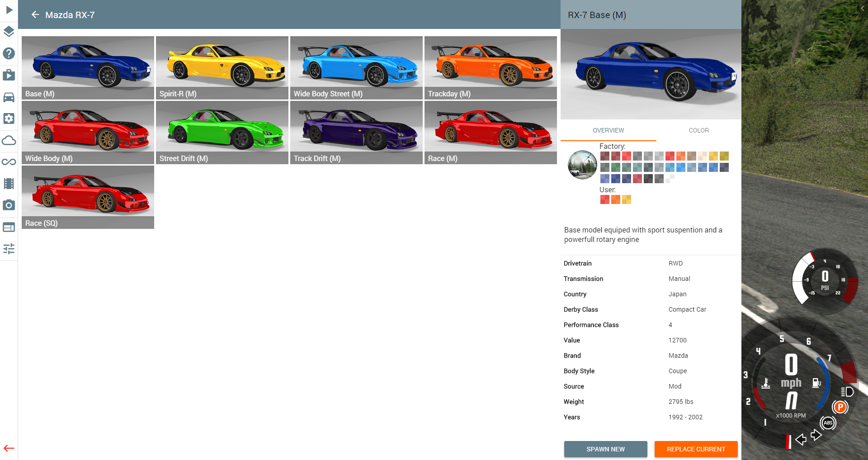Click the Performance Class label
Screen dimensions: 868x460
(591, 325)
